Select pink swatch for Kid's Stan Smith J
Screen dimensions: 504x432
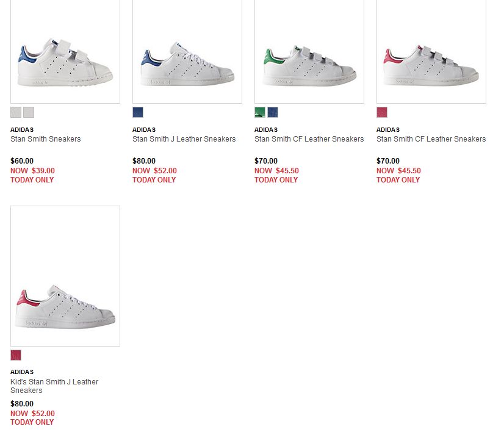tap(16, 355)
